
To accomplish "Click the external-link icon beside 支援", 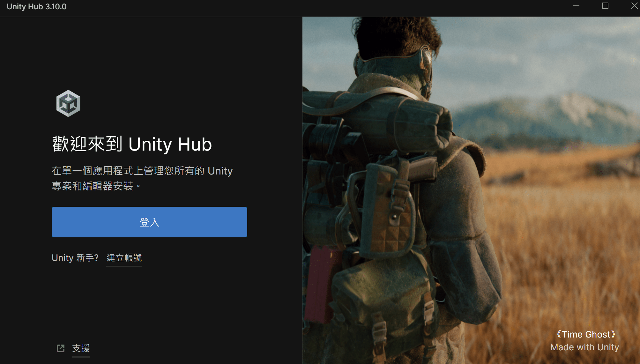I will [x=61, y=348].
